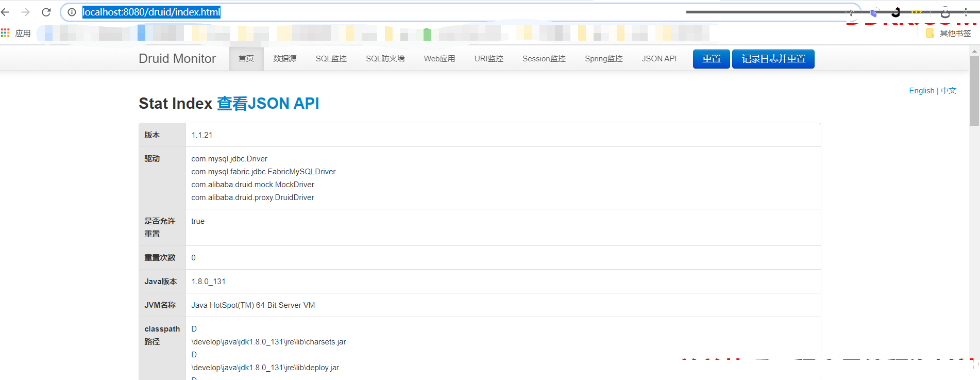Viewport: 980px width, 380px height.
Task: Open the 数据源 tab
Action: [x=285, y=59]
